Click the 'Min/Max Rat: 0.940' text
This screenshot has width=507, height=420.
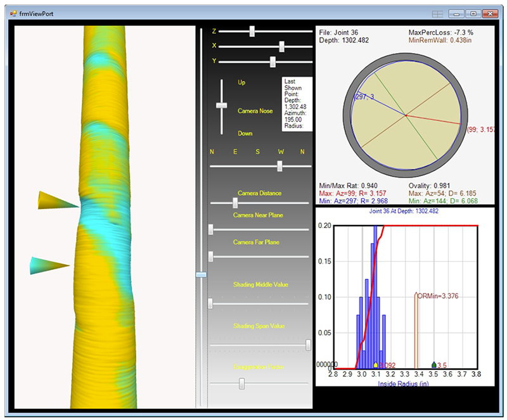pyautogui.click(x=348, y=186)
